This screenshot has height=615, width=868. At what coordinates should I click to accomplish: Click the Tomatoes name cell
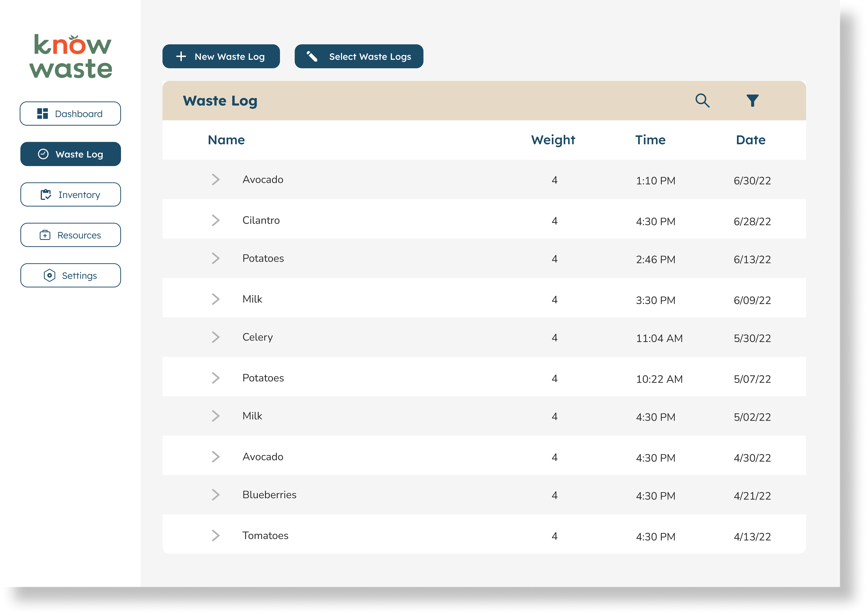(265, 535)
